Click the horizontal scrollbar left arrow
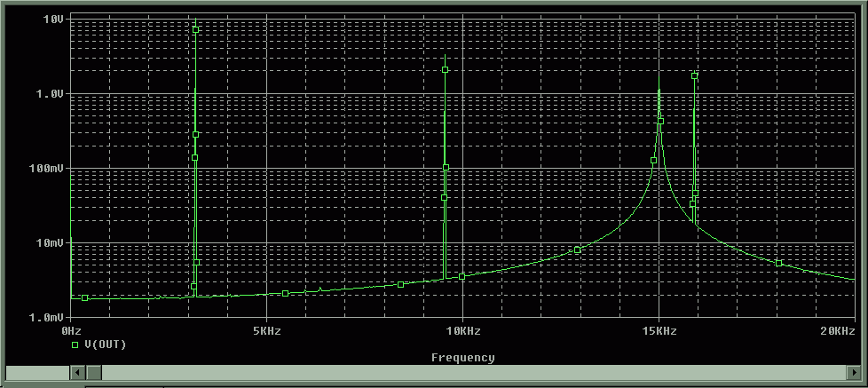The width and height of the screenshot is (868, 388). [x=76, y=373]
